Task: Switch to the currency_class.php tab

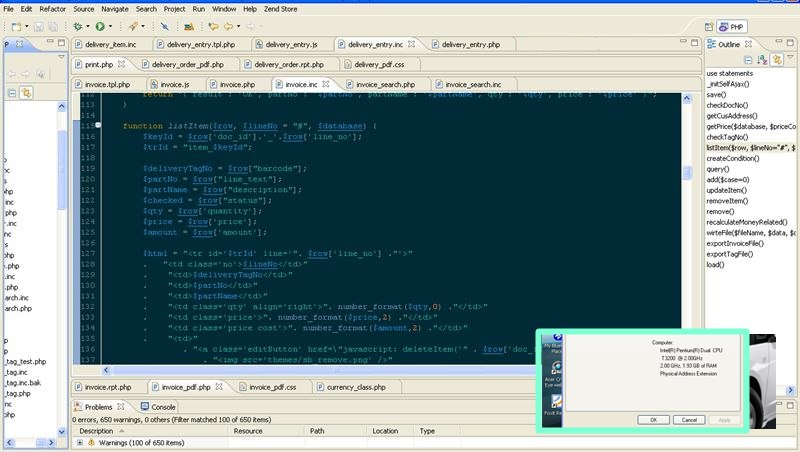Action: click(x=356, y=387)
